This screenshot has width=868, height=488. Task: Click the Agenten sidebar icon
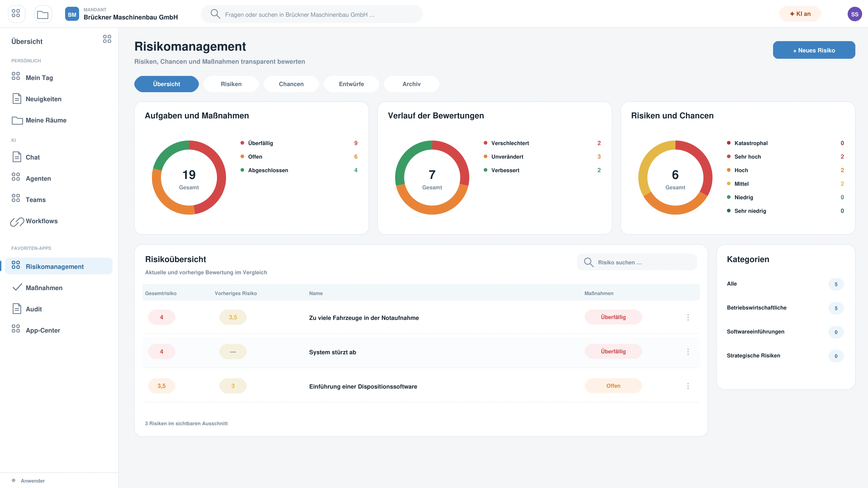[16, 177]
